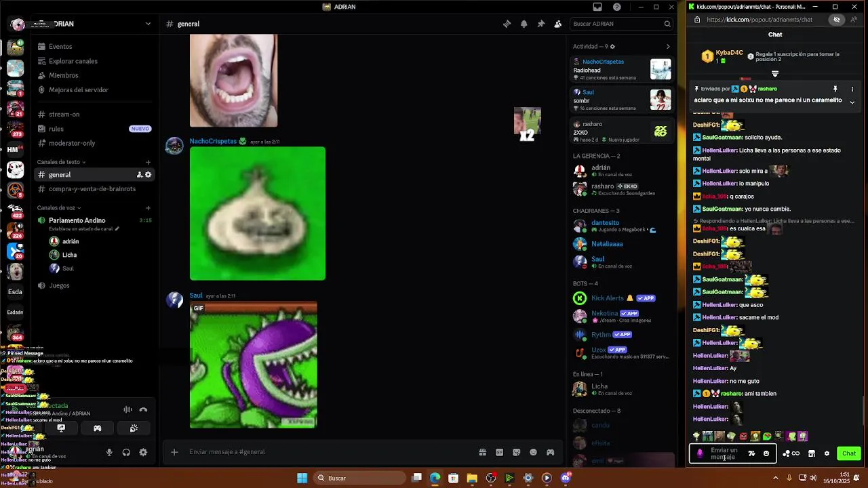Click the plus attachment button in message bar

pyautogui.click(x=174, y=452)
